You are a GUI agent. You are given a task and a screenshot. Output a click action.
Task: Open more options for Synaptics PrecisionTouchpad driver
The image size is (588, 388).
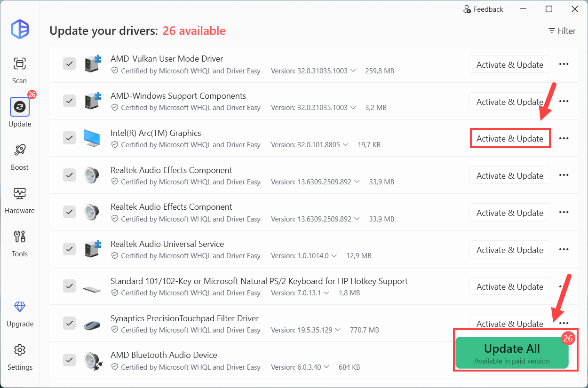564,324
